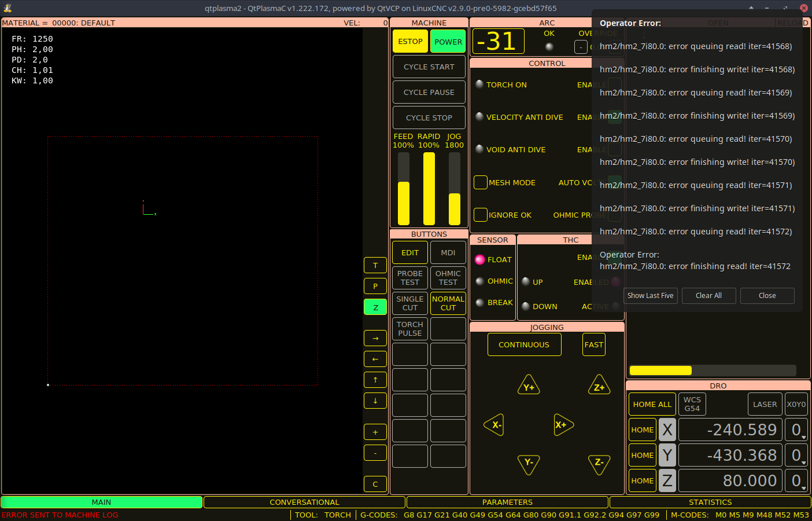Switch to the CONVERSATIONAL tab

point(304,502)
